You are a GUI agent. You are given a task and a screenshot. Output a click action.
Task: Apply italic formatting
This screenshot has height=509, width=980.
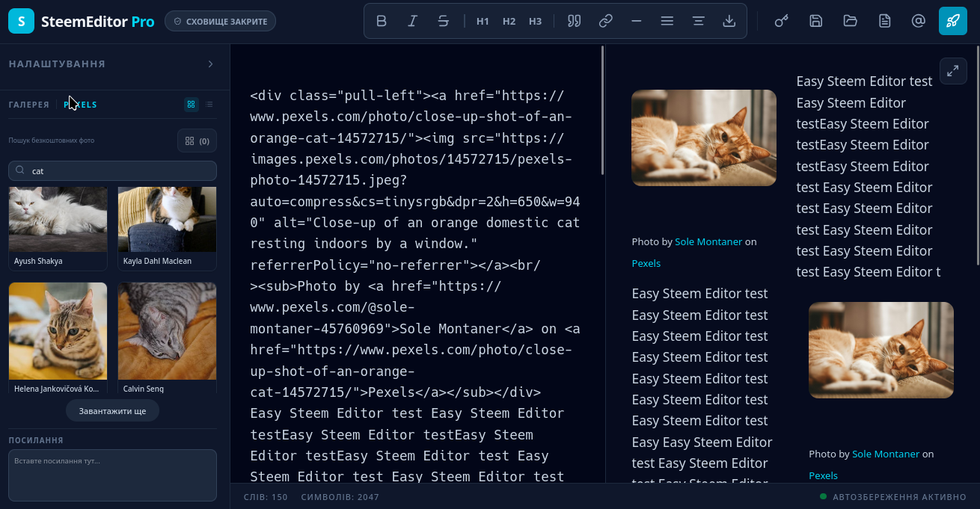click(412, 21)
